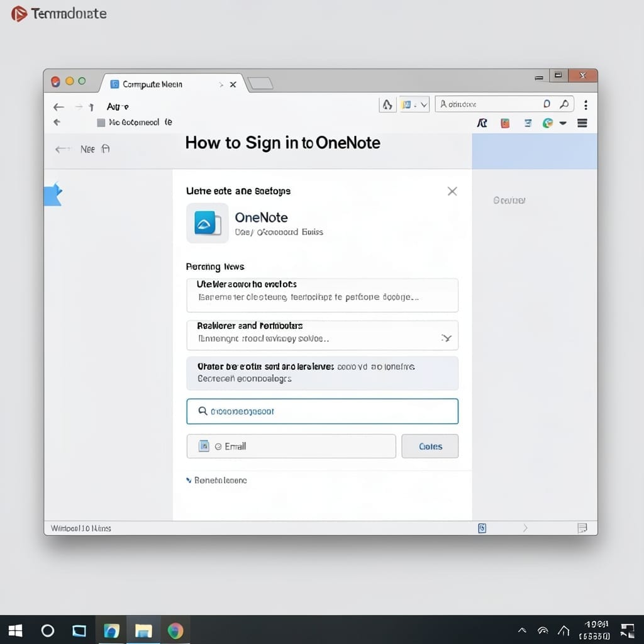Open File Explorer from the taskbar

click(x=143, y=630)
